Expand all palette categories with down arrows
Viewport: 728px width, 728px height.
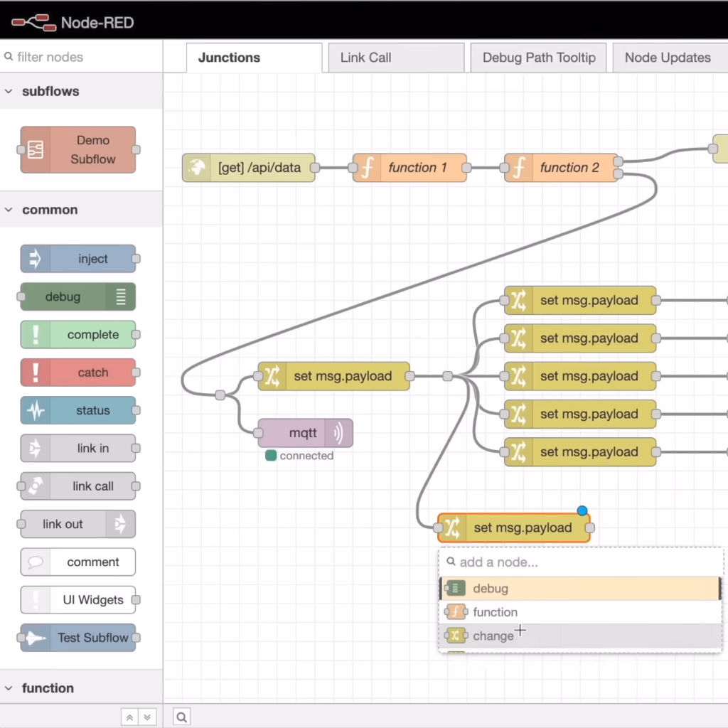(x=147, y=717)
